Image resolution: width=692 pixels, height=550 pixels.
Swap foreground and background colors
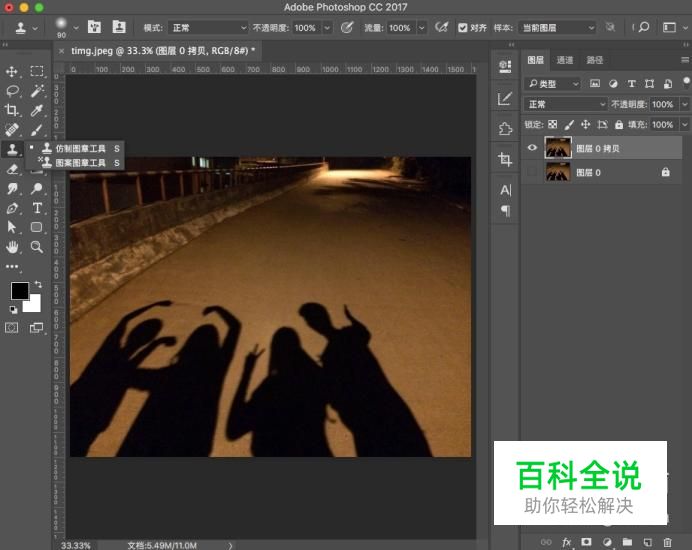click(38, 285)
